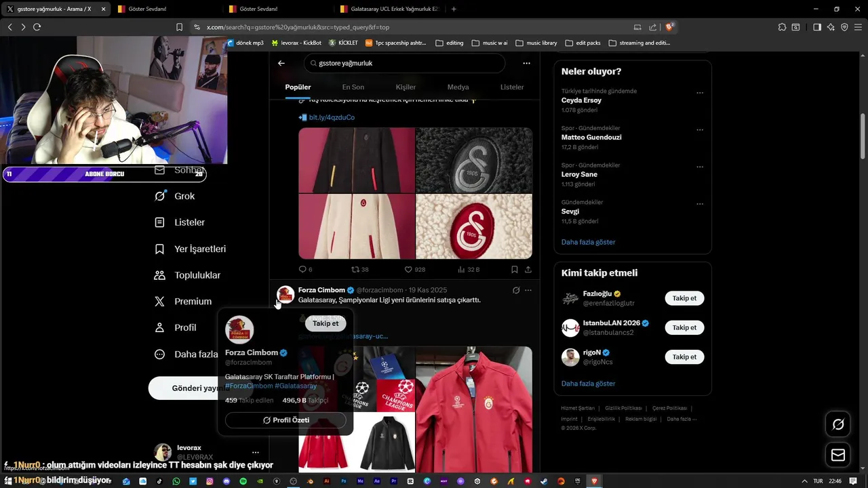The image size is (868, 488).
Task: Go back using the X search back arrow
Action: pyautogui.click(x=281, y=63)
